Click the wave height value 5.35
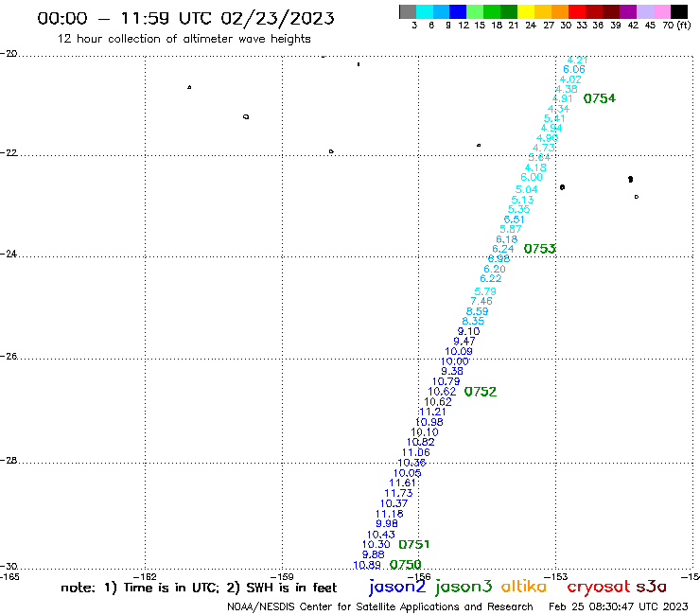The image size is (700, 615). pyautogui.click(x=518, y=209)
